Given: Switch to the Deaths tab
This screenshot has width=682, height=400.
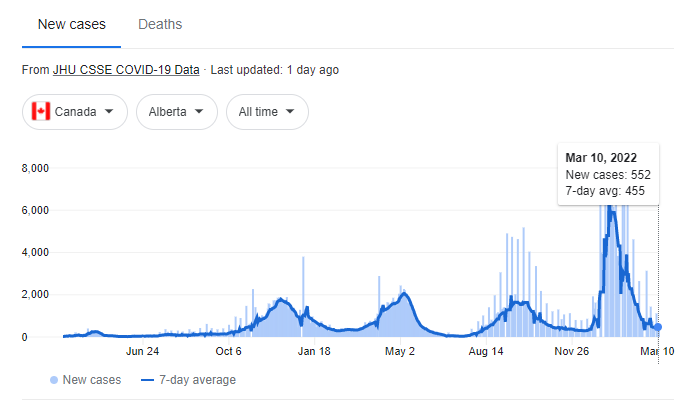Looking at the screenshot, I should pyautogui.click(x=160, y=24).
